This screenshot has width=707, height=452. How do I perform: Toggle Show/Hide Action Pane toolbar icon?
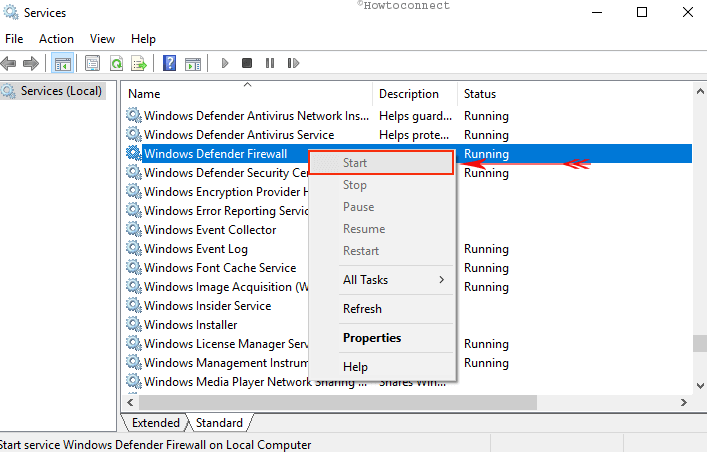point(193,63)
